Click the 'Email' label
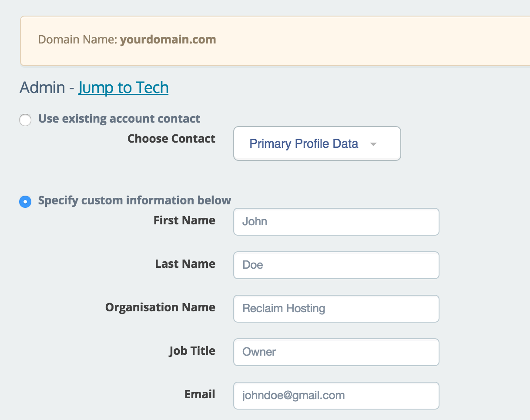 (x=200, y=394)
